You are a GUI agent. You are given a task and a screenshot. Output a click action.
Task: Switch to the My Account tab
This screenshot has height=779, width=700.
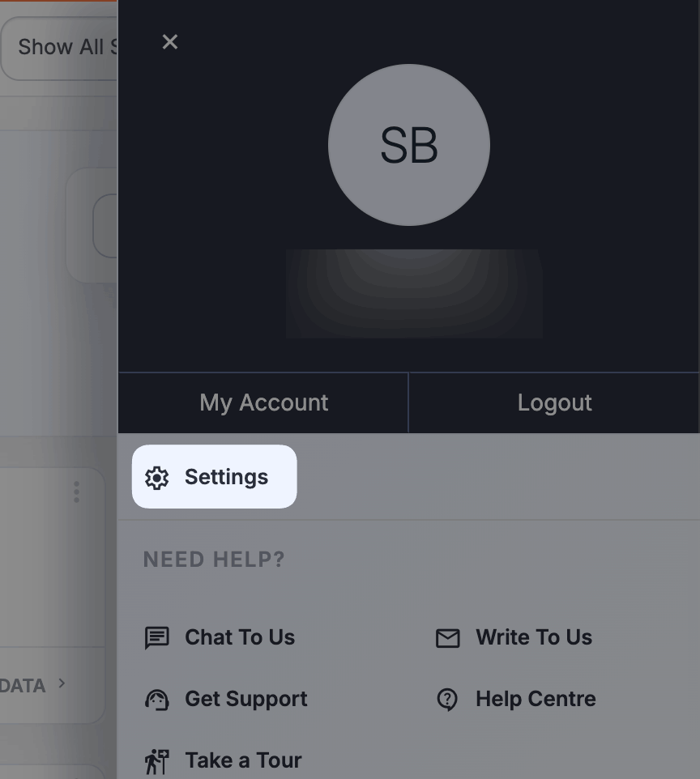(263, 402)
